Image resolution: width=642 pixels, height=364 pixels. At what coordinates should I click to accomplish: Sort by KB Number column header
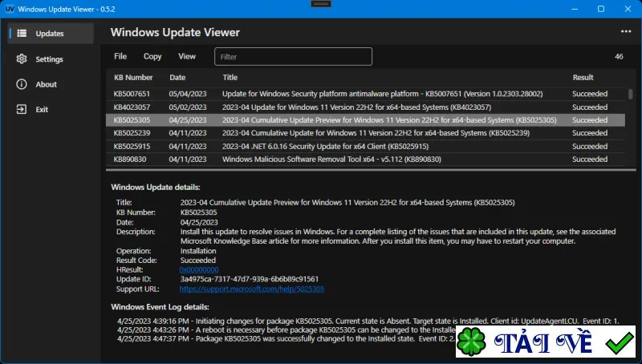133,77
